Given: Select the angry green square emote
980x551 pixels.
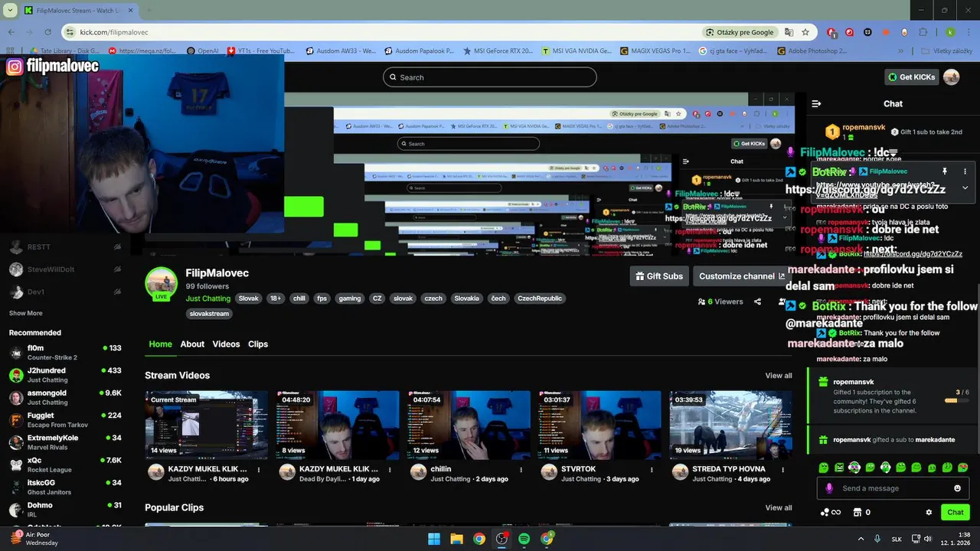Looking at the screenshot, I should point(838,468).
